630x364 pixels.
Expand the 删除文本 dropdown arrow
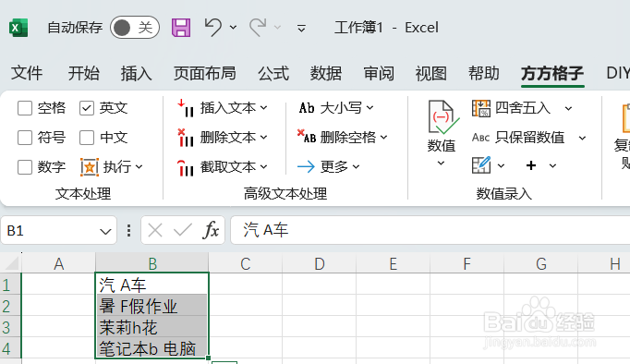[x=263, y=138]
